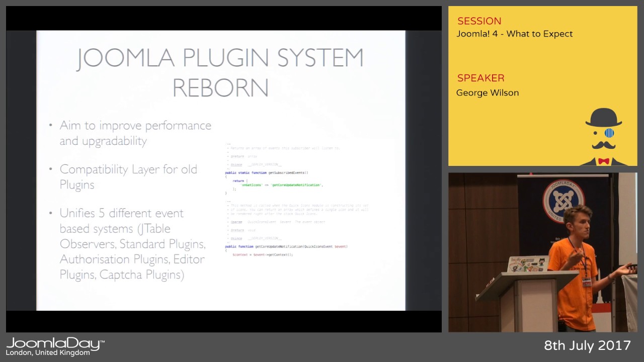Click the date "8th July 2017"

pyautogui.click(x=587, y=345)
